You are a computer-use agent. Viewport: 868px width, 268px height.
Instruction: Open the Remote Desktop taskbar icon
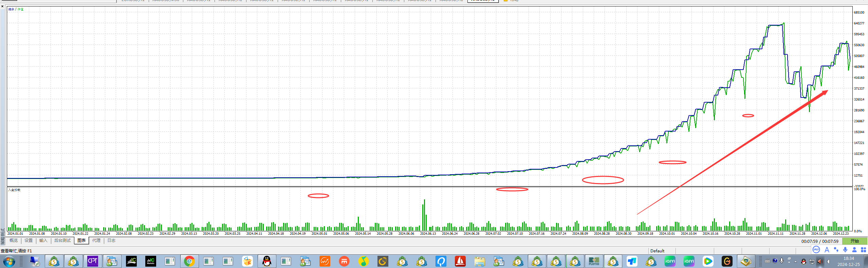pyautogui.click(x=35, y=261)
